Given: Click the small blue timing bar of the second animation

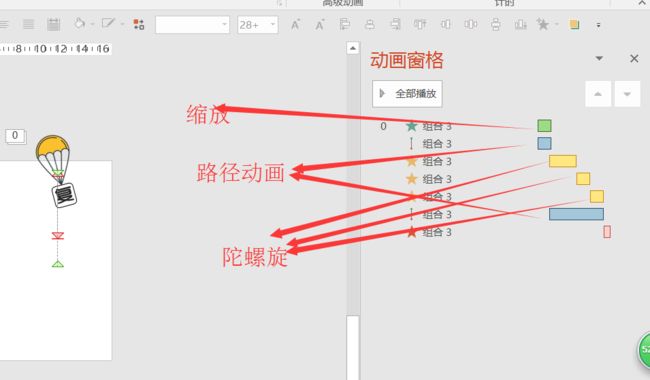Looking at the screenshot, I should pos(544,143).
